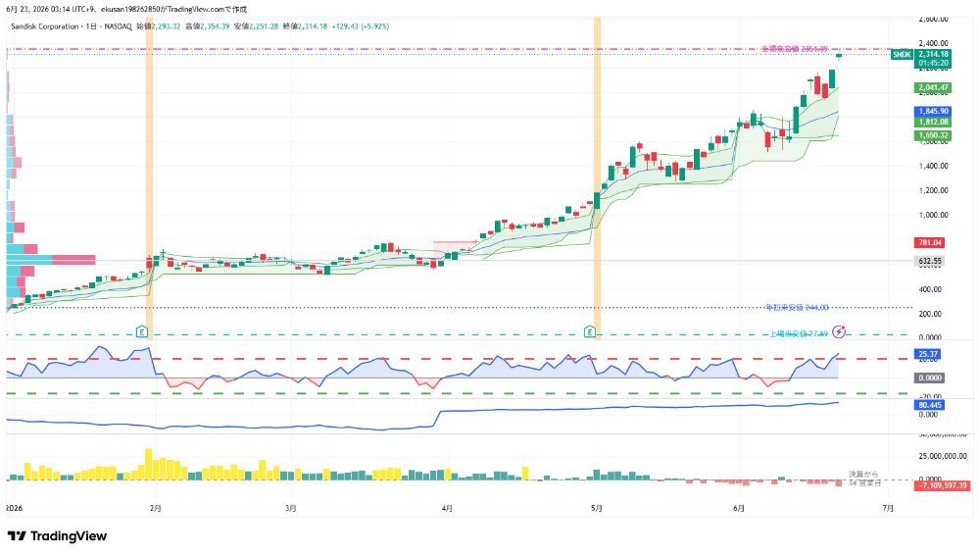Click the tallest yellow volume bar

[148, 464]
